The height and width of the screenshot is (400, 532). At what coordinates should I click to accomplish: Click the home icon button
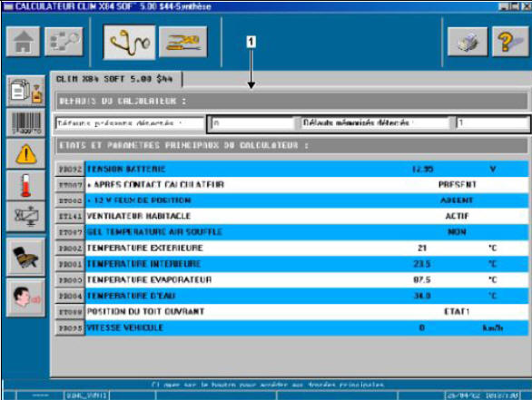point(23,42)
